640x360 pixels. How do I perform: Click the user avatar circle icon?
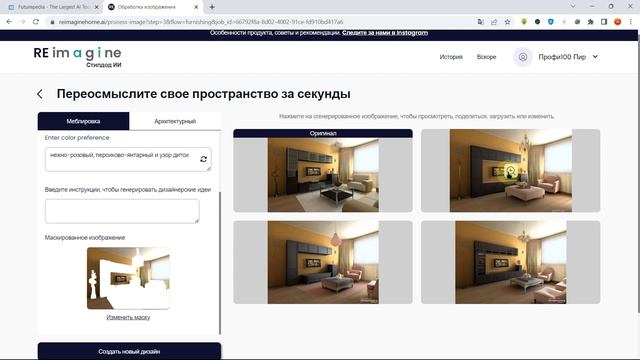click(x=522, y=57)
